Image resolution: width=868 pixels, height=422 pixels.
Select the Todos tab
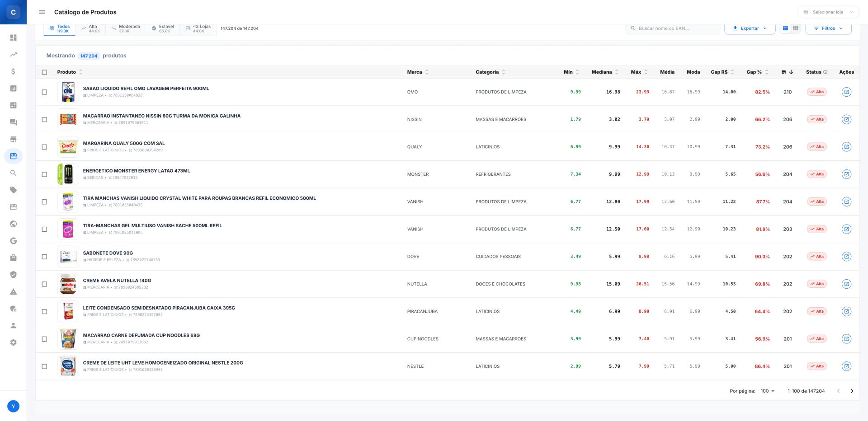[60, 29]
